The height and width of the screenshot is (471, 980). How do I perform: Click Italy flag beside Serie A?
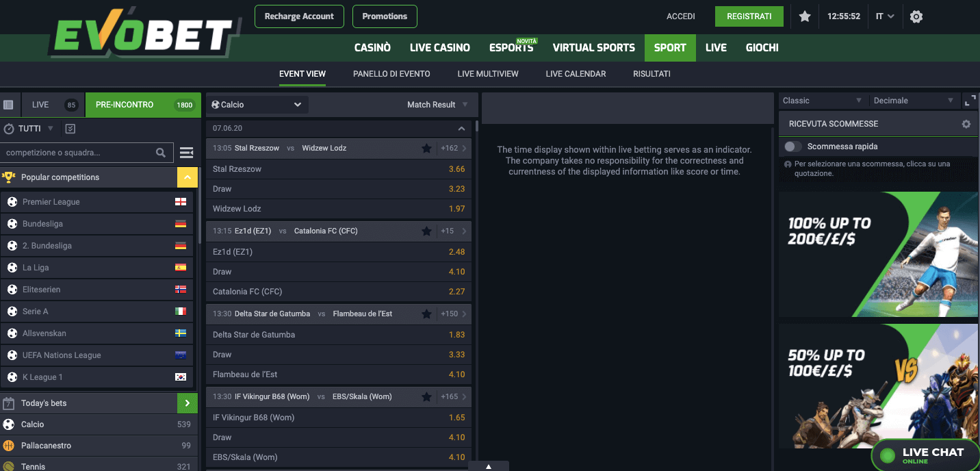[181, 311]
